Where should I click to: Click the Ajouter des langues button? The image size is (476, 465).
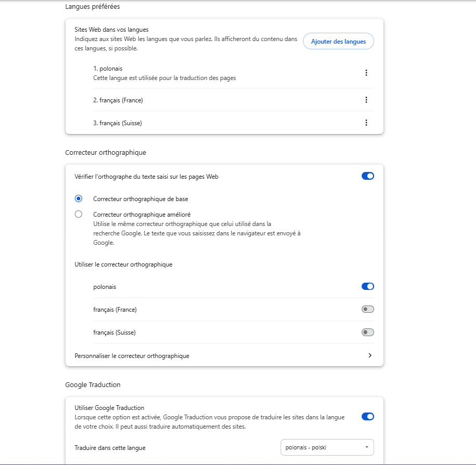coord(338,42)
